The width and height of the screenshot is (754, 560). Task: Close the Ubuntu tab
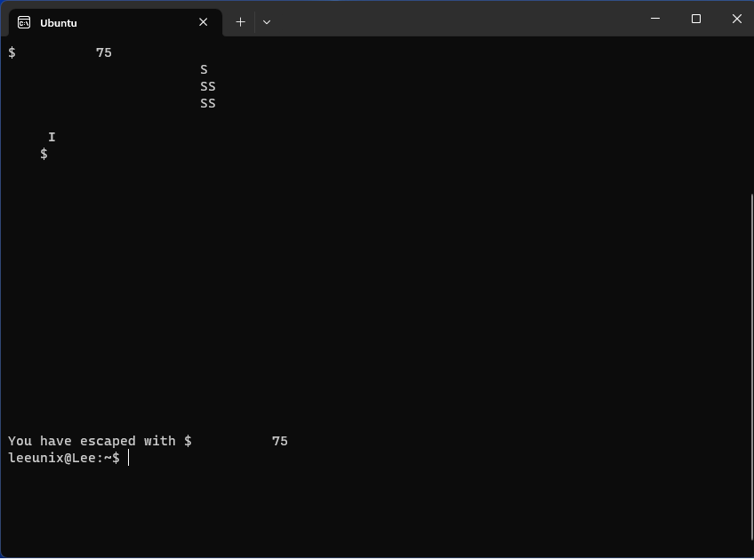(x=204, y=22)
